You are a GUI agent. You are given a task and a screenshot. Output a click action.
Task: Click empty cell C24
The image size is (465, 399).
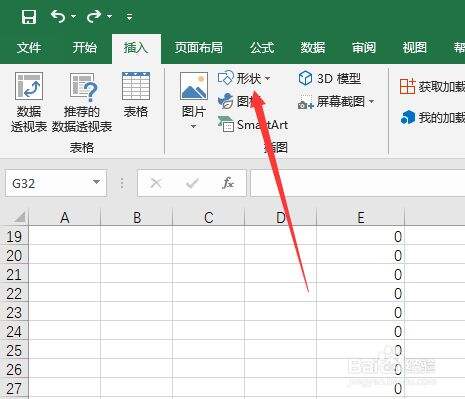pos(209,331)
